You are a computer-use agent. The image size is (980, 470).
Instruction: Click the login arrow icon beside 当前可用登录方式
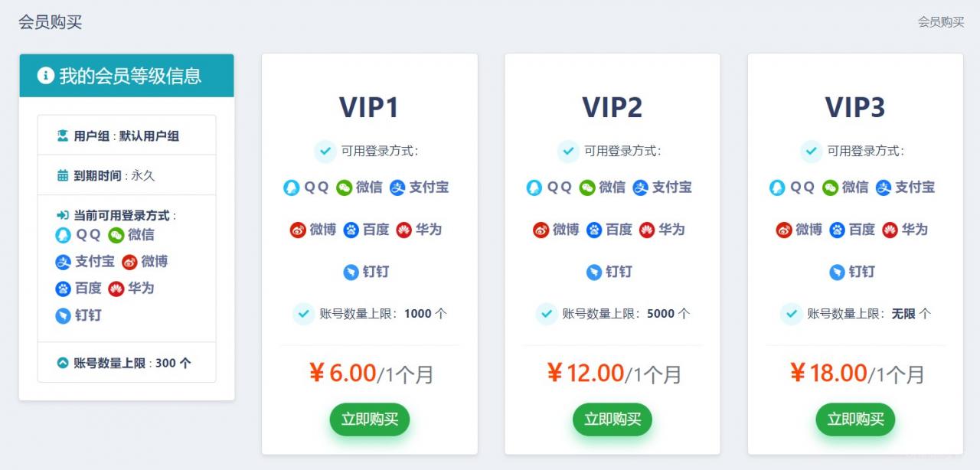point(63,216)
